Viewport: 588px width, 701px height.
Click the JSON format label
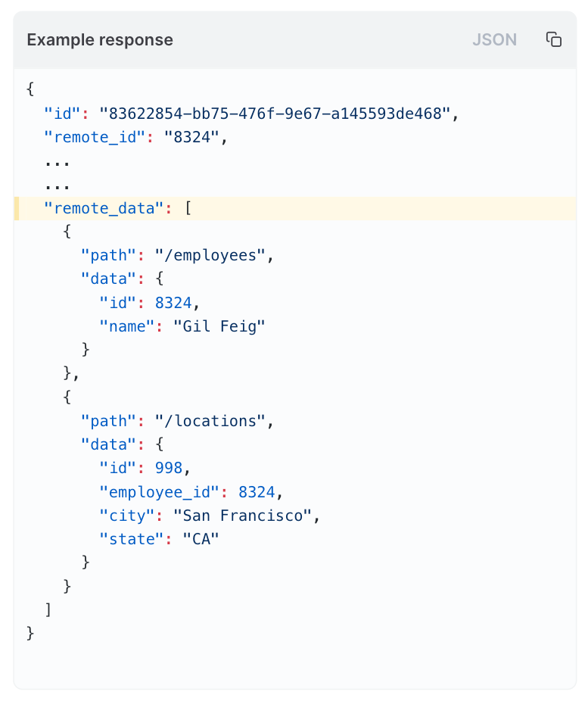tap(494, 40)
